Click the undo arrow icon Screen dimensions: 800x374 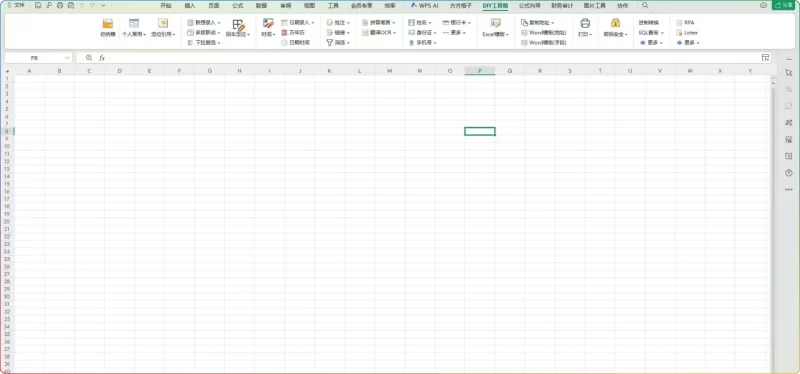point(82,5)
